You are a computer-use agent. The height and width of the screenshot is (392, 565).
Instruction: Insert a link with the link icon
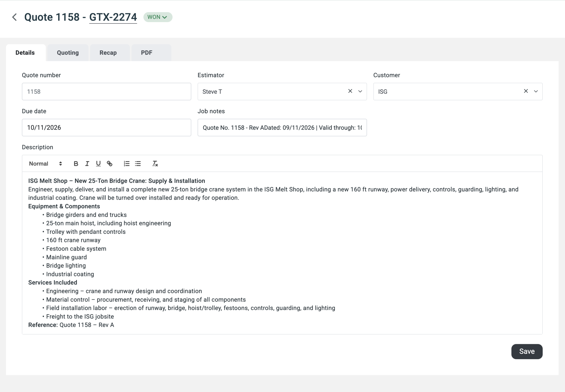point(110,164)
